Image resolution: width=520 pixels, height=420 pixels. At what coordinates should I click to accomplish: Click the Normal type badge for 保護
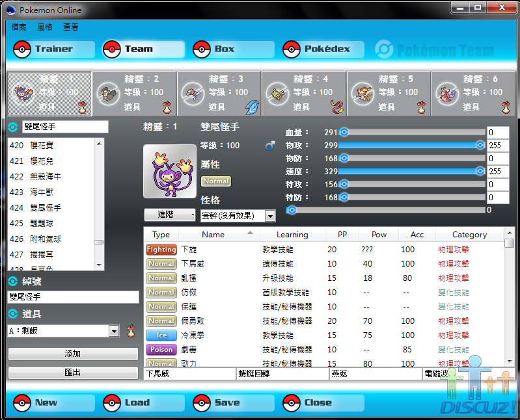pyautogui.click(x=161, y=307)
